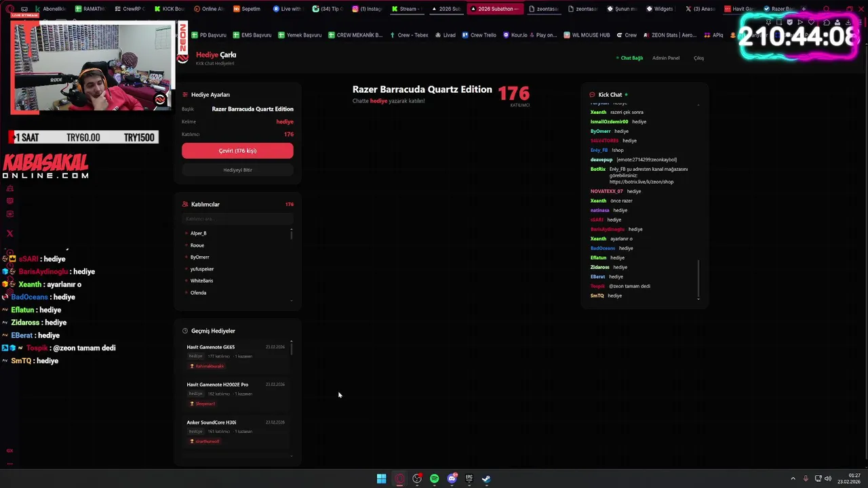Screen dimensions: 868x488
Task: Click the OBS Studio taskbar icon
Action: pyautogui.click(x=417, y=479)
